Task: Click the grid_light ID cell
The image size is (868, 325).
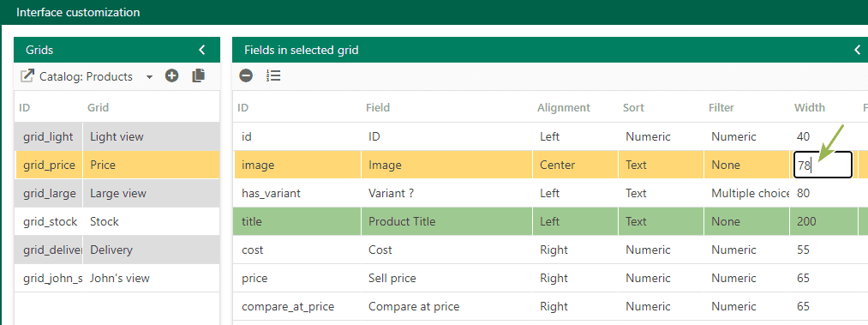Action: 49,136
